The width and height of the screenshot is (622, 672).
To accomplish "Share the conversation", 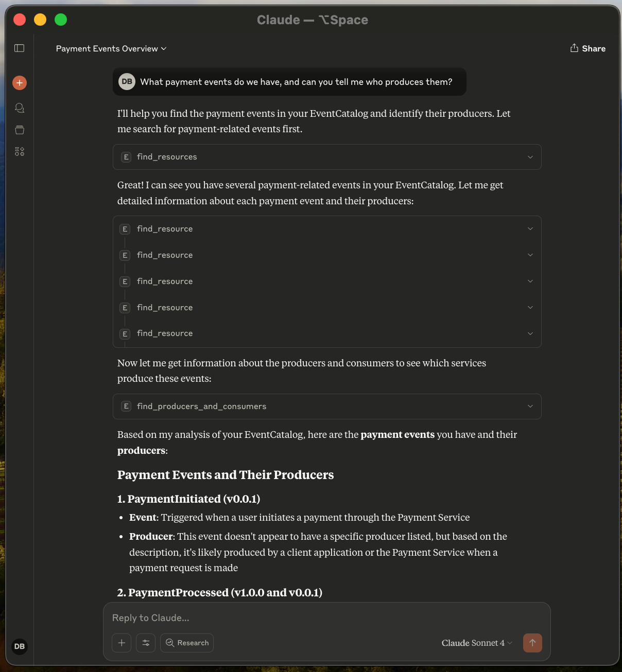I will (588, 48).
